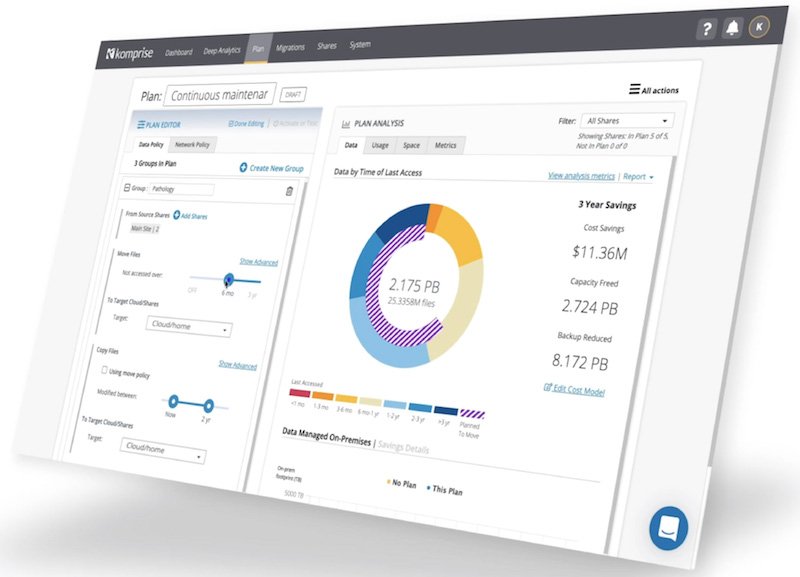Click the Savings Details tab text
Image resolution: width=800 pixels, height=577 pixels.
pos(403,447)
